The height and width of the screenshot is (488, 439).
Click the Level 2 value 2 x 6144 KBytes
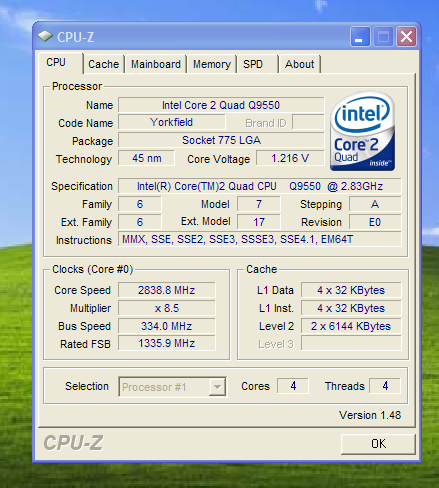351,326
